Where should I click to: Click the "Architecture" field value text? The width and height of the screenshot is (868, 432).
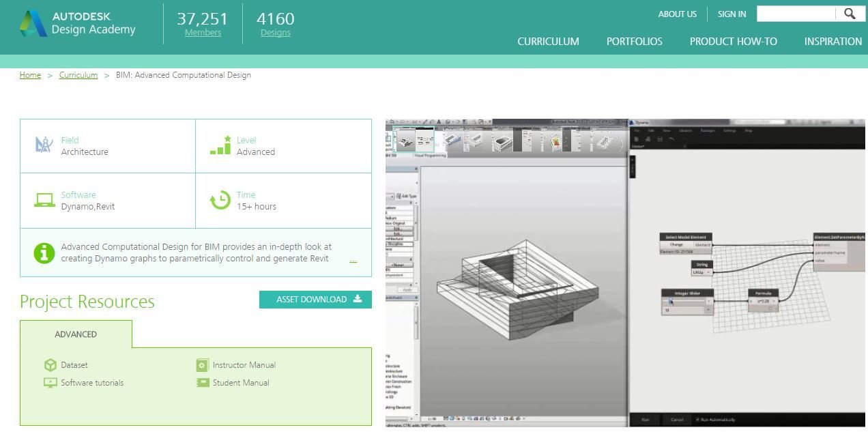[85, 152]
